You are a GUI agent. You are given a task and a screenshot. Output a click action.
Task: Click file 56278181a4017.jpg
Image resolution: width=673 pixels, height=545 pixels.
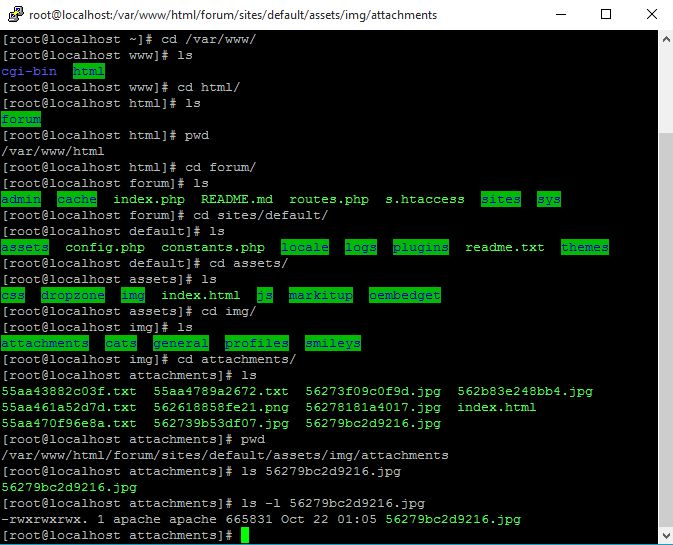tap(373, 407)
